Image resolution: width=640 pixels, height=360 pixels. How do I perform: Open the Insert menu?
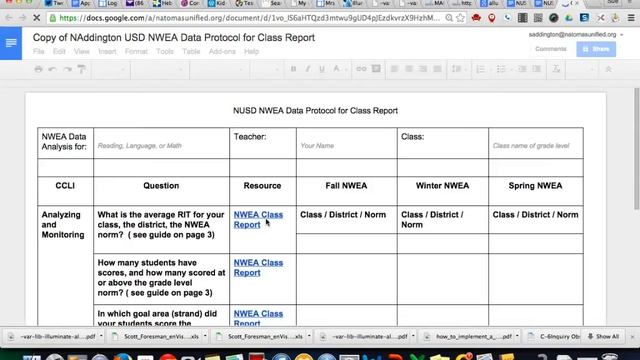(107, 51)
